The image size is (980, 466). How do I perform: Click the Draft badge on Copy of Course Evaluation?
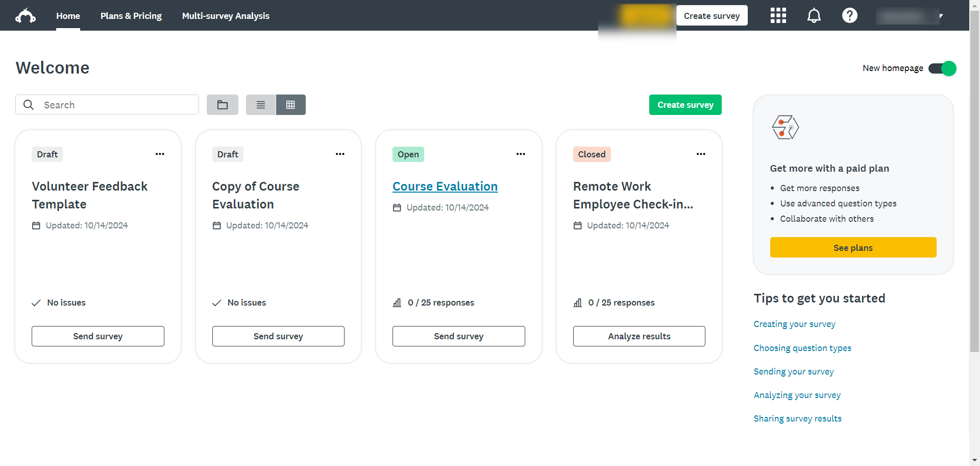228,154
